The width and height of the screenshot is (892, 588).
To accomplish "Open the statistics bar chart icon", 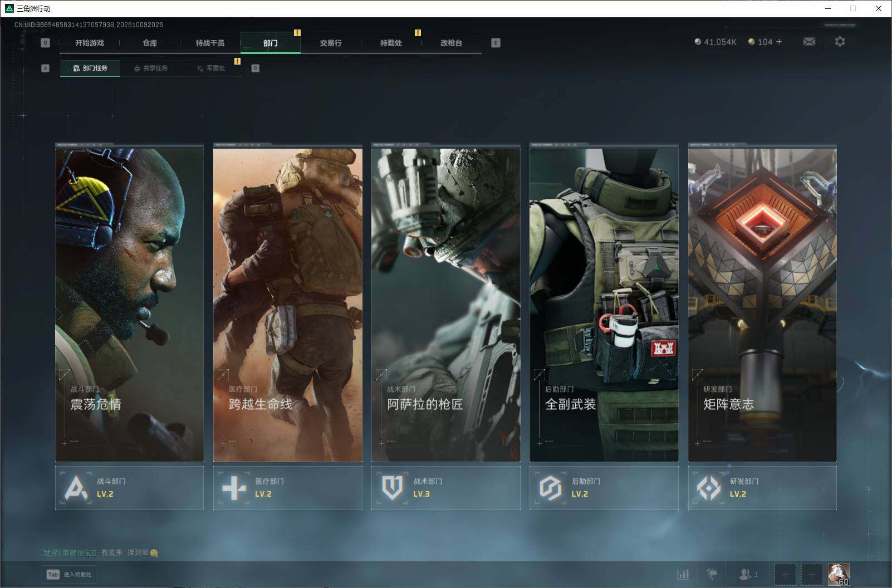I will [x=683, y=574].
